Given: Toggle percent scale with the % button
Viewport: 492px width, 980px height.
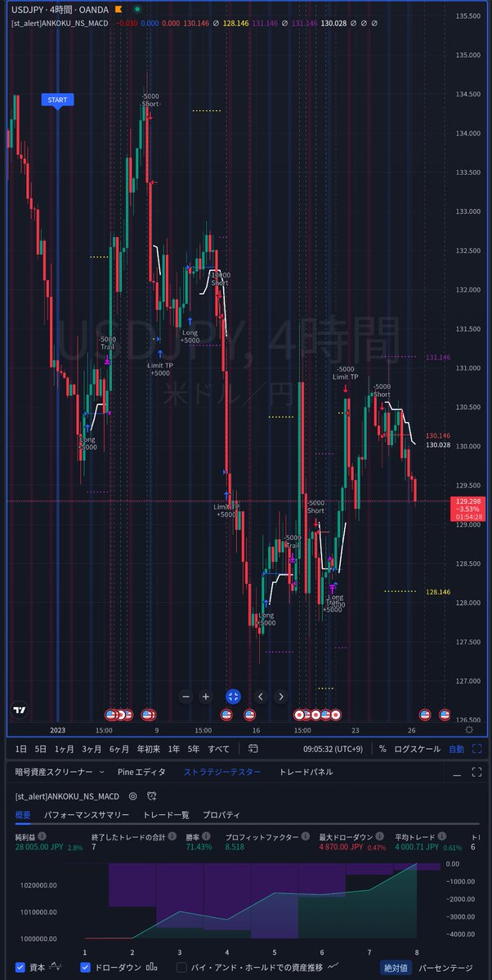Looking at the screenshot, I should [382, 749].
